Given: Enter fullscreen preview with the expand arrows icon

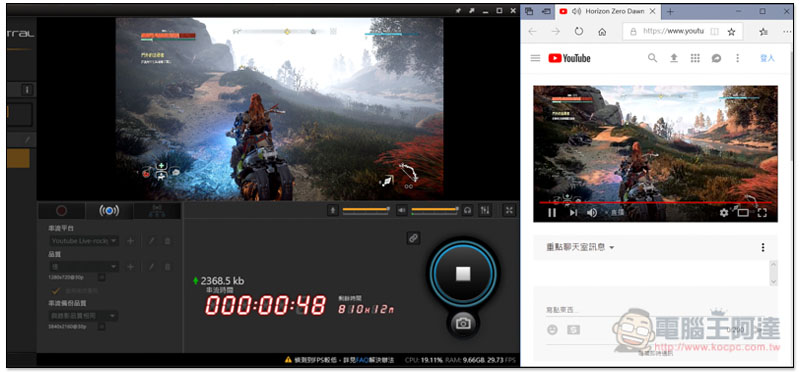Looking at the screenshot, I should (509, 210).
